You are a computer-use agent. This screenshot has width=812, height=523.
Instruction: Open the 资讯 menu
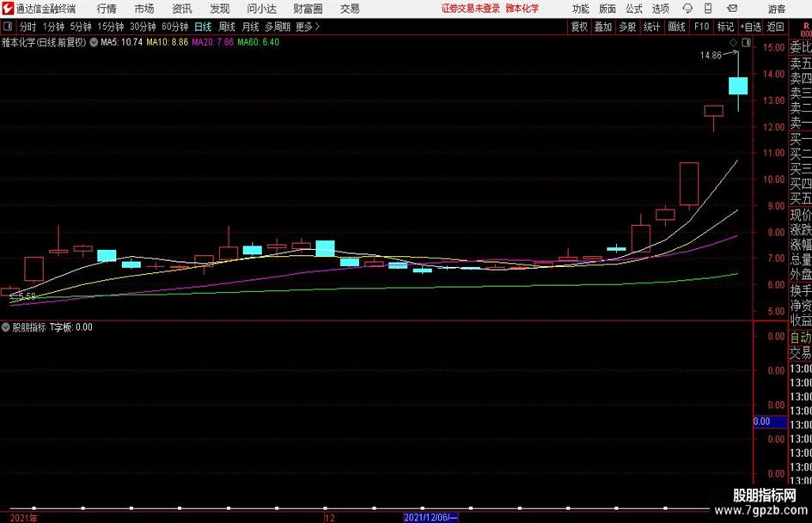click(182, 9)
